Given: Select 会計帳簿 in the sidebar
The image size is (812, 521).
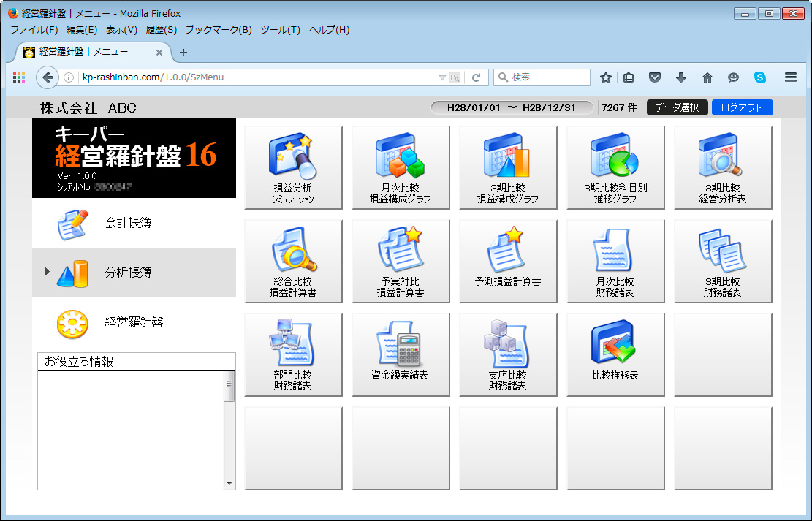Looking at the screenshot, I should pyautogui.click(x=134, y=223).
